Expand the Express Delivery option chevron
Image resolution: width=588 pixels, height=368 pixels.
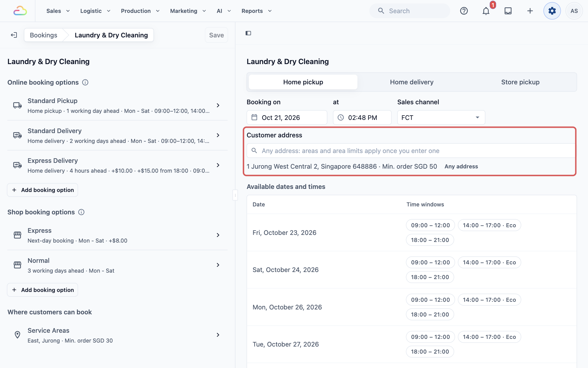pyautogui.click(x=218, y=165)
